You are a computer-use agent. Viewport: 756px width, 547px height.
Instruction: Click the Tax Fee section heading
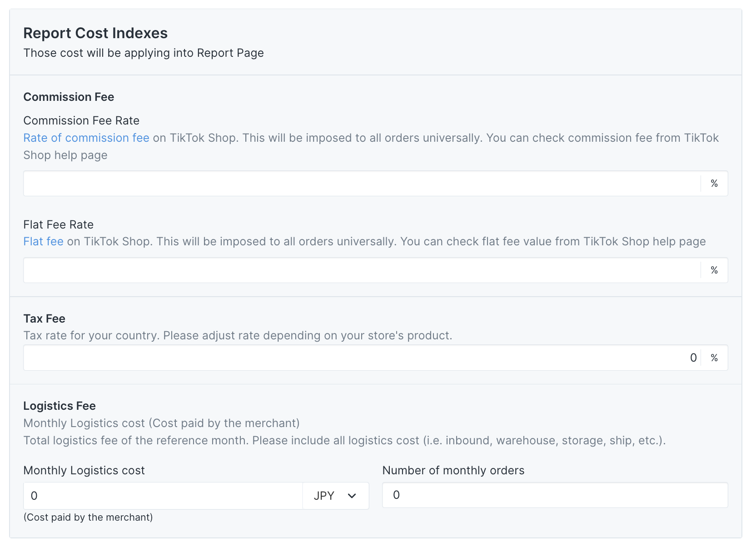[x=44, y=318]
